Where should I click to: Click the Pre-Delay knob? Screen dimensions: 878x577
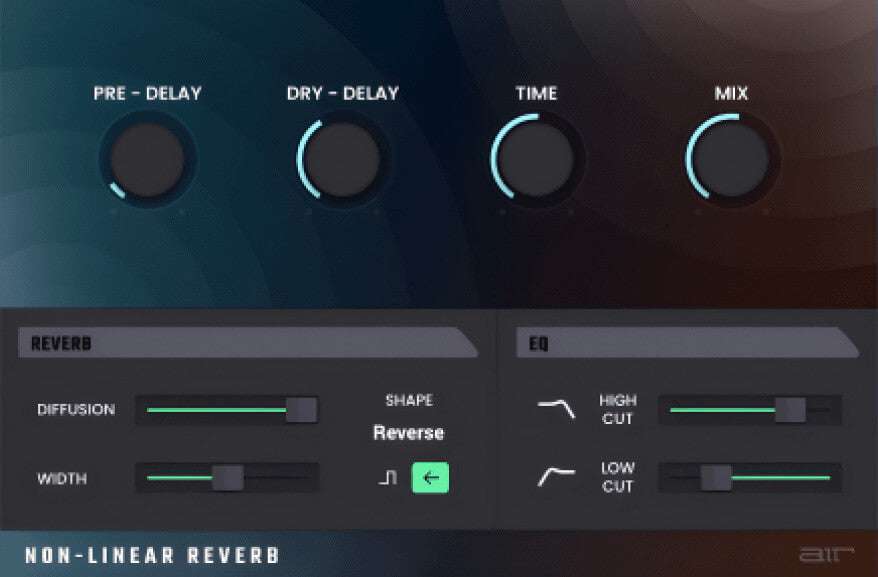pyautogui.click(x=148, y=158)
